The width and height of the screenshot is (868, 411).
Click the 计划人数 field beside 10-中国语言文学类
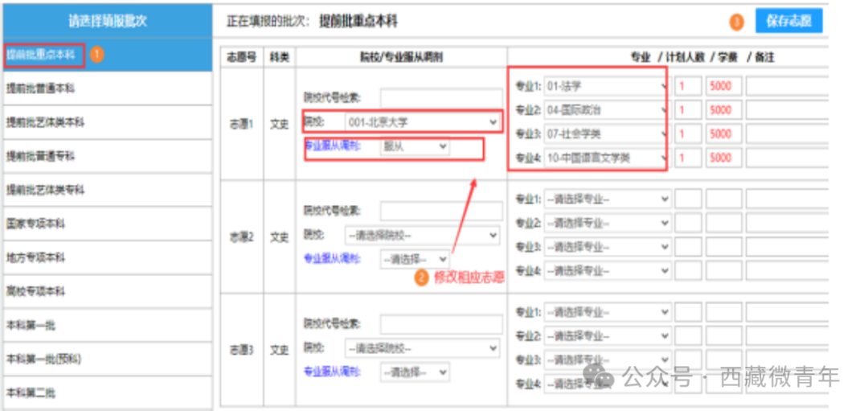[688, 158]
